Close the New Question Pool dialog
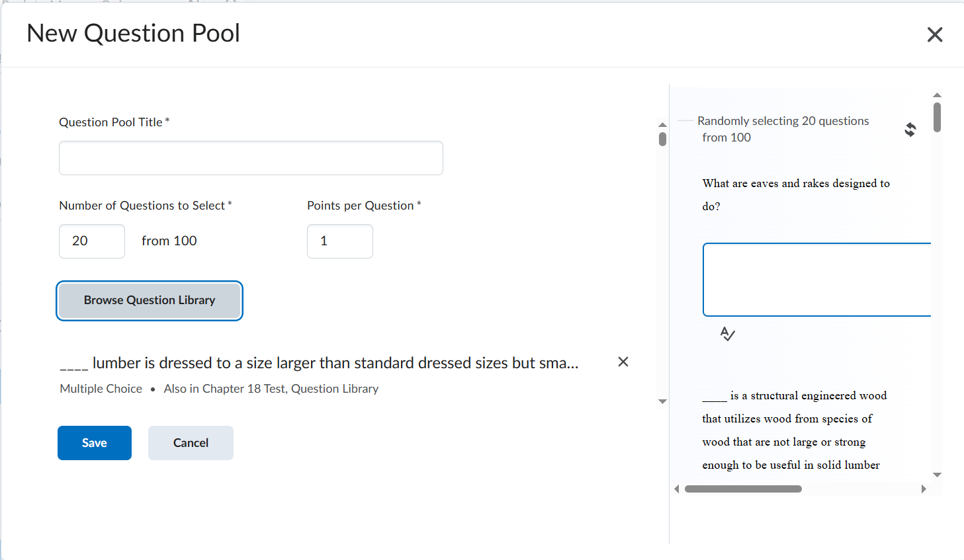 tap(934, 34)
